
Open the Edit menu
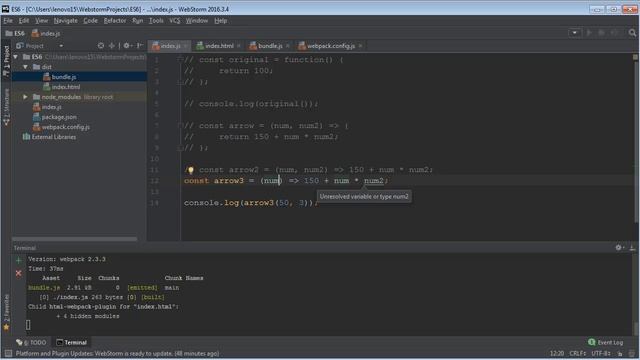coord(24,21)
